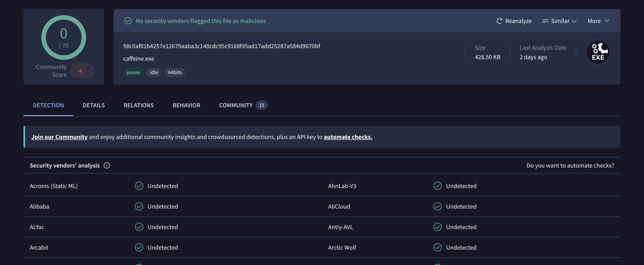Click the caffeine.exe file name
The width and height of the screenshot is (644, 265).
[x=138, y=59]
